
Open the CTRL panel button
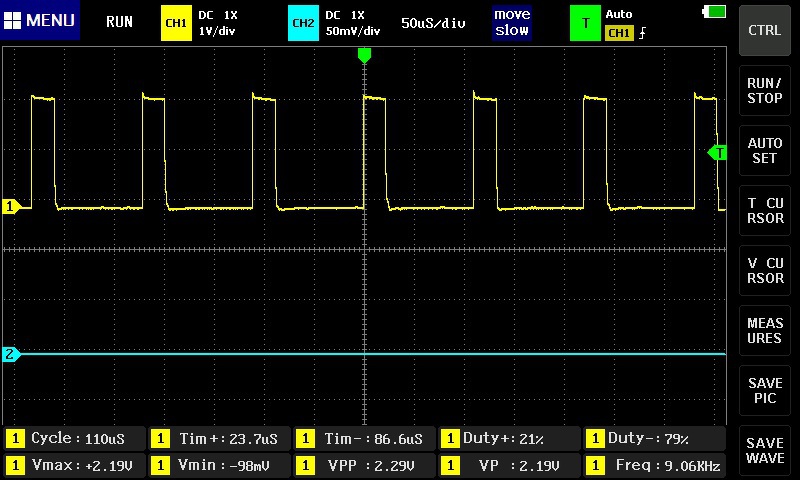(x=764, y=30)
